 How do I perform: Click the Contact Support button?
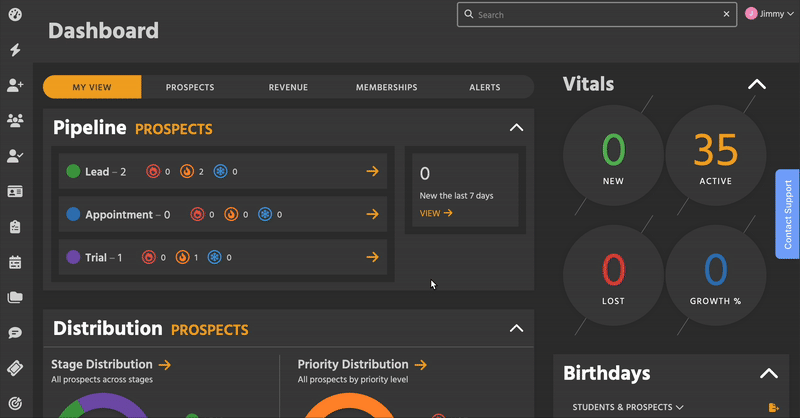(x=787, y=214)
